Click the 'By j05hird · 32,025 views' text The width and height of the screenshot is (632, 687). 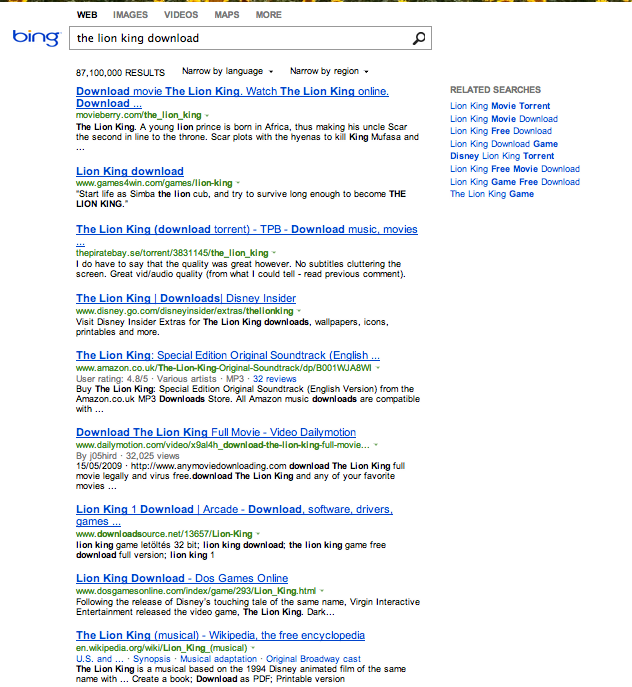pyautogui.click(x=128, y=456)
